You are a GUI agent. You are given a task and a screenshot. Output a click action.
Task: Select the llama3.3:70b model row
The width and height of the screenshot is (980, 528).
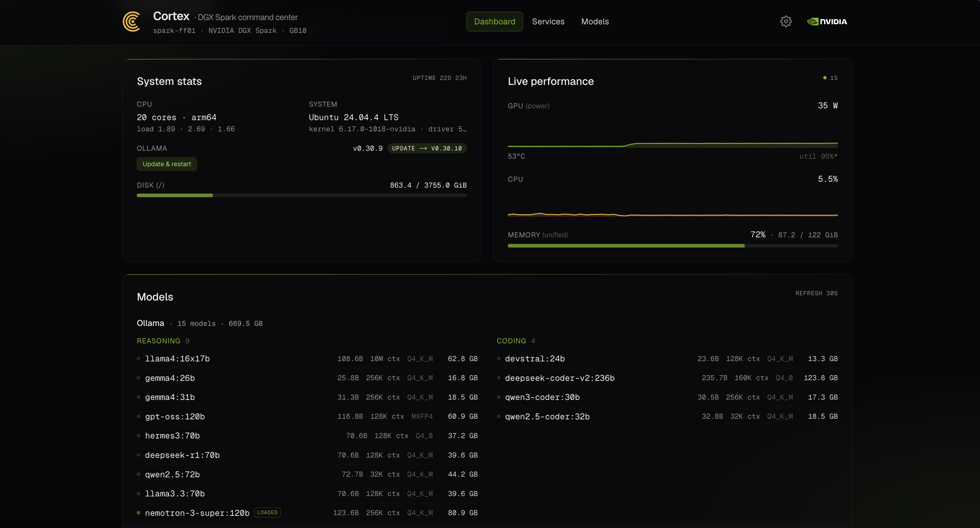point(307,494)
